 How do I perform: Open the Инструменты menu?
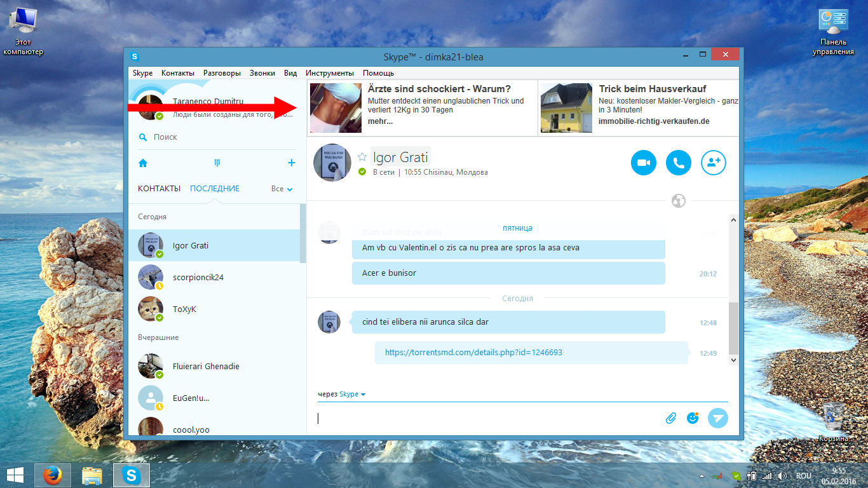coord(330,73)
